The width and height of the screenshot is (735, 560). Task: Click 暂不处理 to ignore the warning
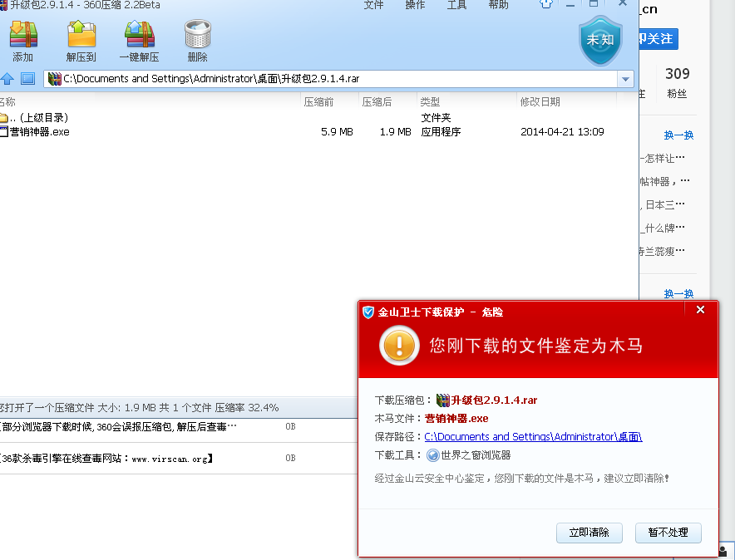pyautogui.click(x=668, y=533)
